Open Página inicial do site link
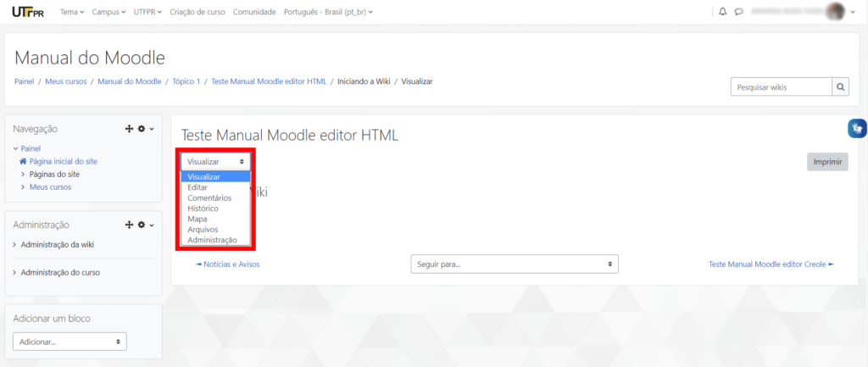Screen dimensions: 868x367 point(64,162)
